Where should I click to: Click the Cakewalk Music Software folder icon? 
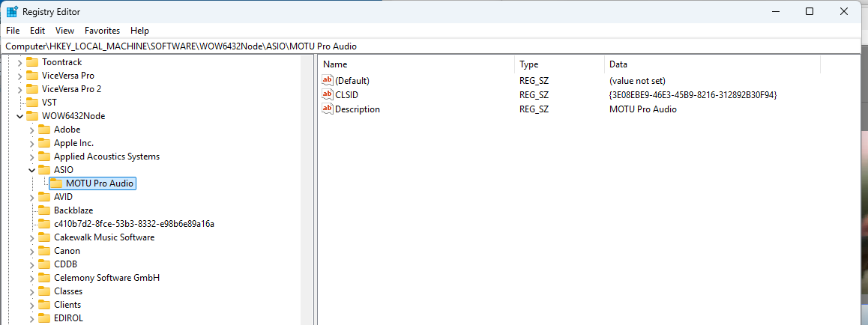[44, 237]
